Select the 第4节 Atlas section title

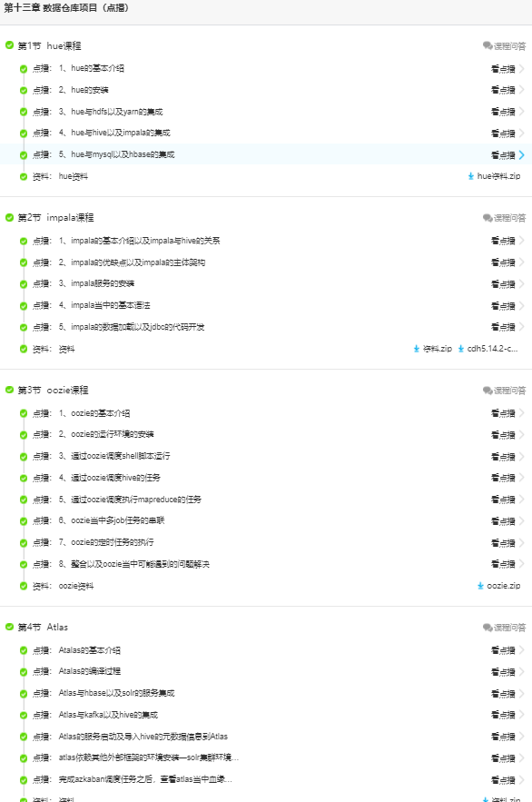tap(43, 627)
